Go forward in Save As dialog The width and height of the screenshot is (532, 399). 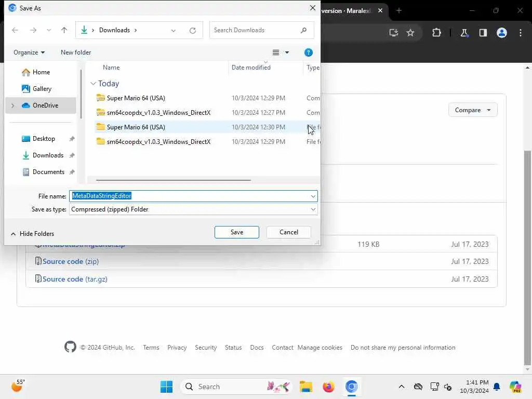(33, 30)
